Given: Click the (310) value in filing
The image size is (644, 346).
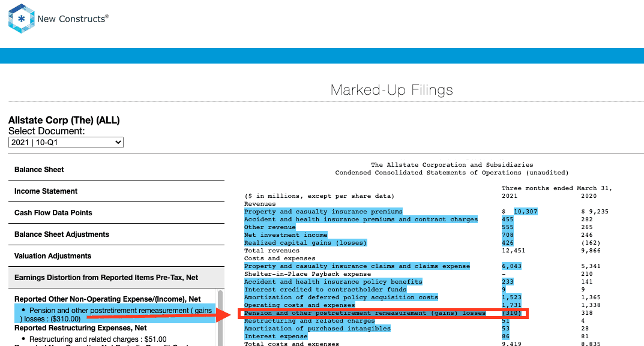Looking at the screenshot, I should pyautogui.click(x=511, y=313).
